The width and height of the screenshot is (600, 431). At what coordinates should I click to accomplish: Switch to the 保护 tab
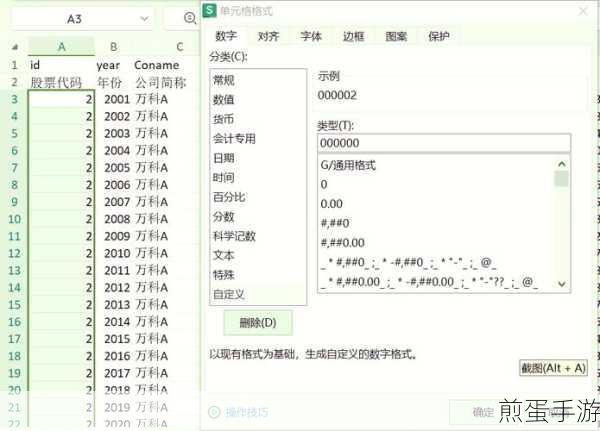(x=439, y=36)
